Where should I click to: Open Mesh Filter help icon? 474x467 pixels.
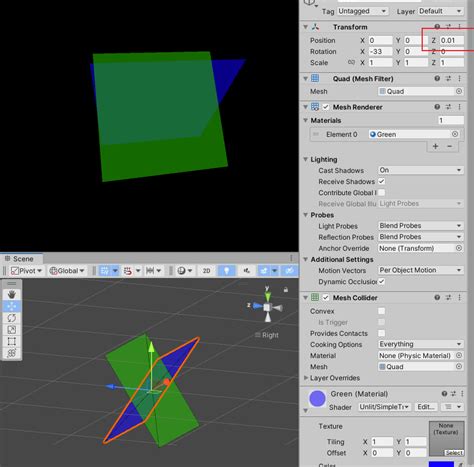click(x=437, y=79)
